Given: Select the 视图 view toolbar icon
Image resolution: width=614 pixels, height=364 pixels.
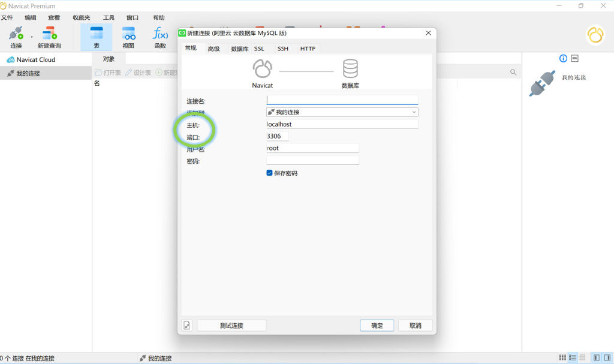Looking at the screenshot, I should (x=128, y=37).
